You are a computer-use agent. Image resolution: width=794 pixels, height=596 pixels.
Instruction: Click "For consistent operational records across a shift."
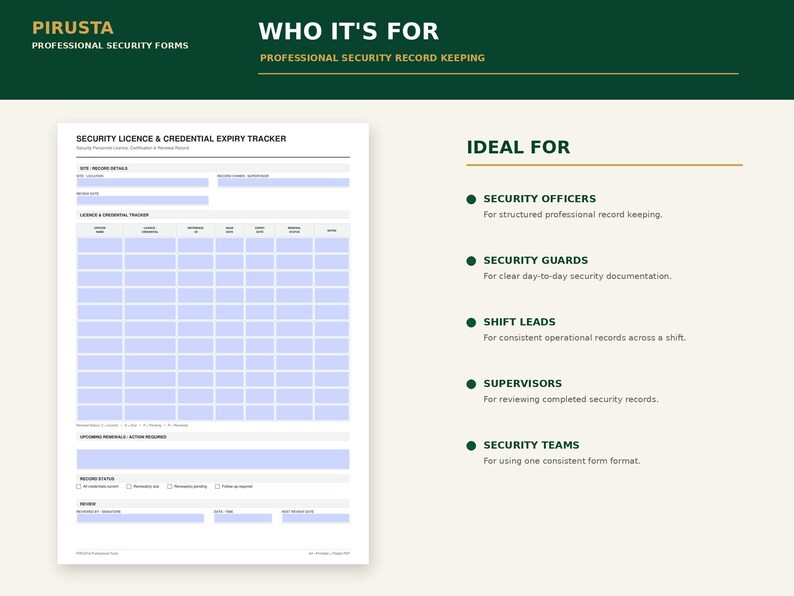pos(584,338)
